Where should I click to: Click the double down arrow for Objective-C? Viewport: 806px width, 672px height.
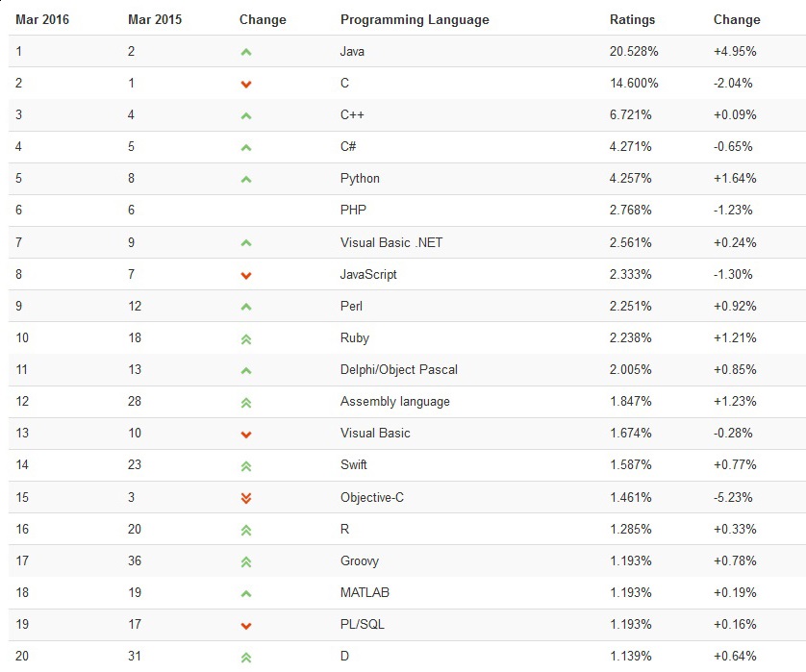point(246,497)
